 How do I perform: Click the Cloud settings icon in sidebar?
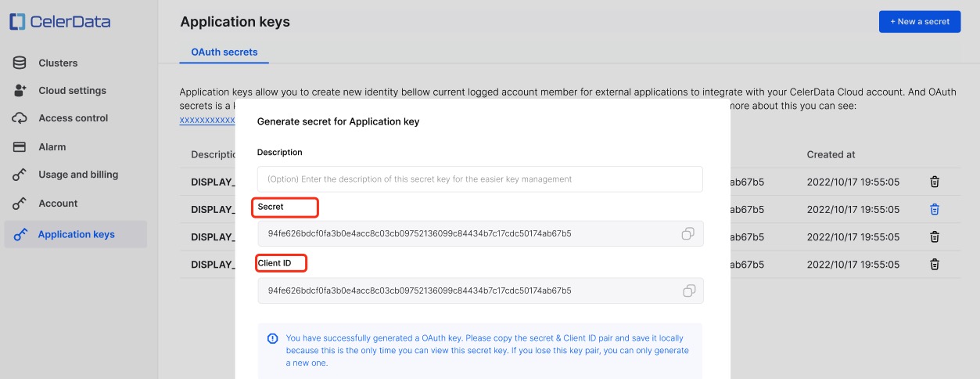pos(20,91)
